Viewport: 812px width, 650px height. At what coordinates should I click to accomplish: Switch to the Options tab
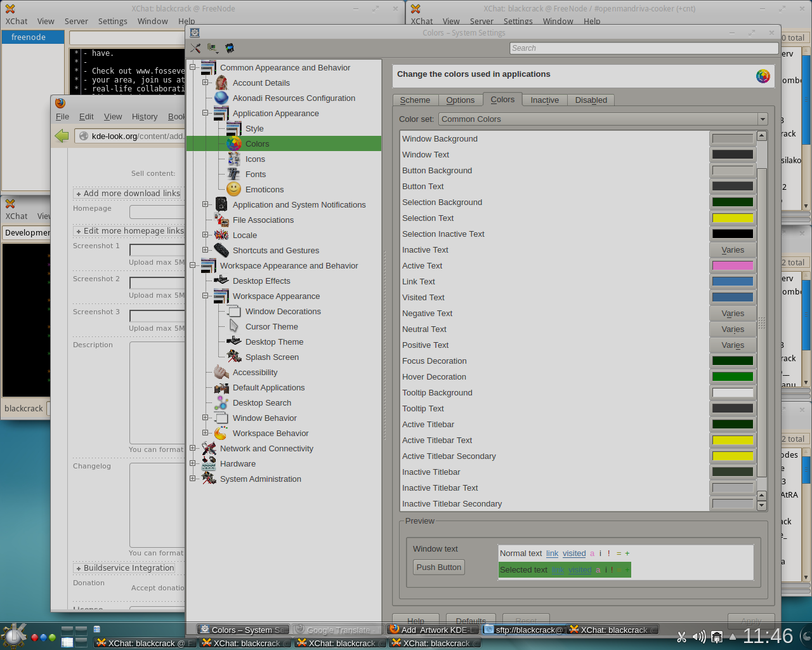coord(460,100)
